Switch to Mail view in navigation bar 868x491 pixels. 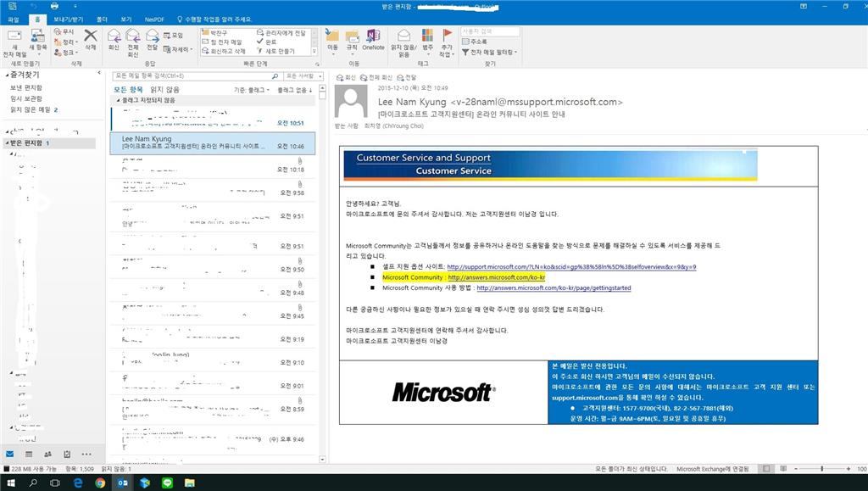coord(10,454)
